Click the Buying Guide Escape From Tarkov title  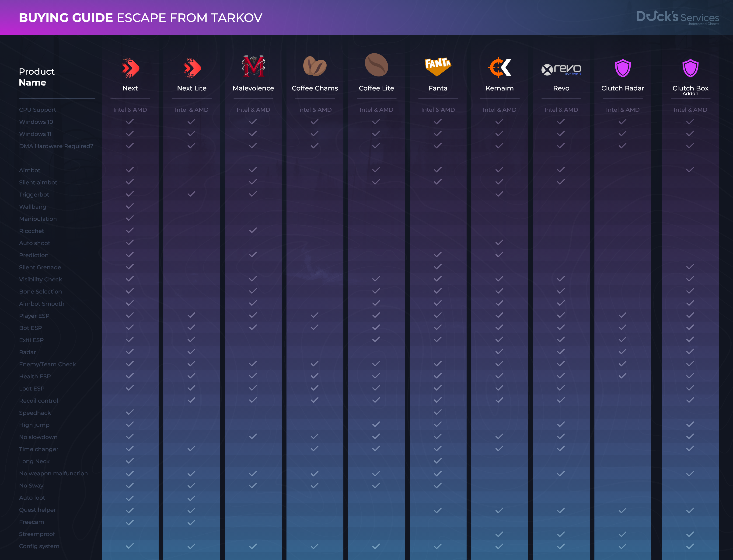[140, 18]
